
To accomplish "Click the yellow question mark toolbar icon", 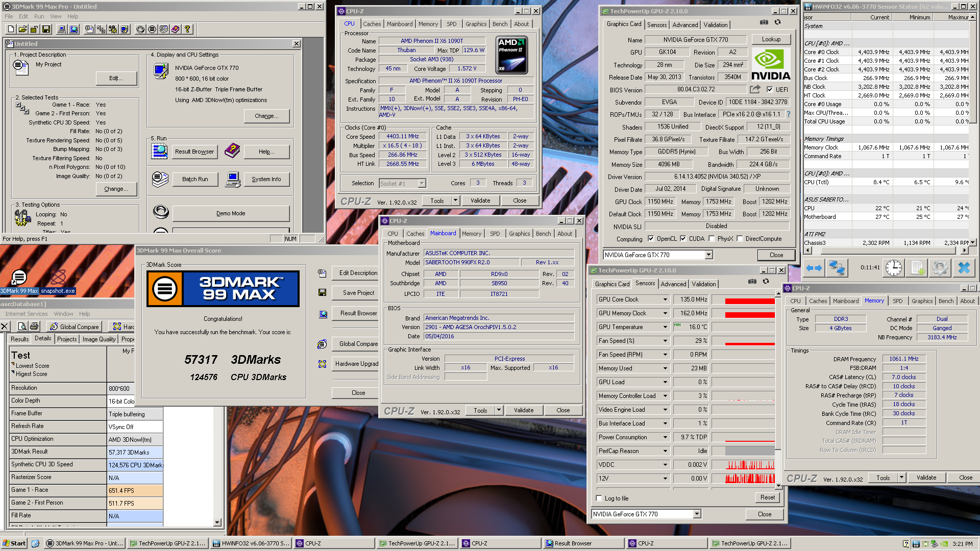I will pos(187,30).
